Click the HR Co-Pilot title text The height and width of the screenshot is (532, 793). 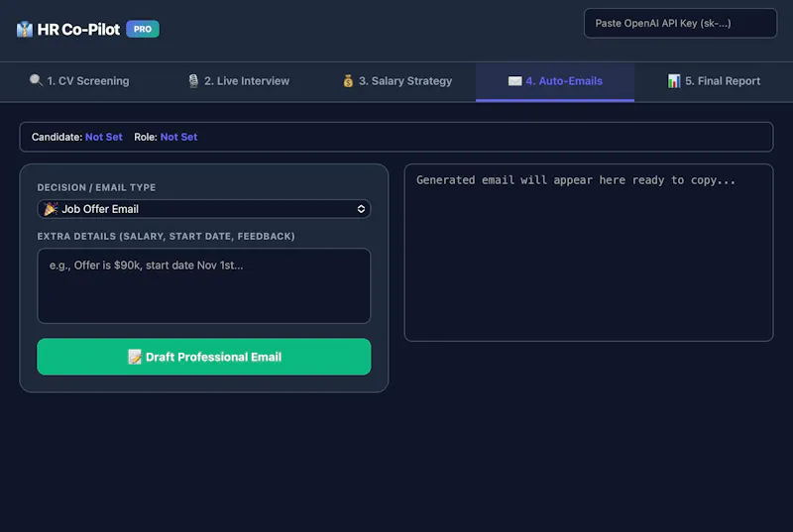pyautogui.click(x=79, y=30)
